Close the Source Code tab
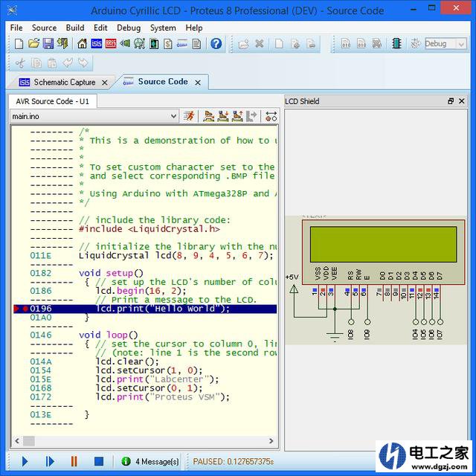Screen dimensions: 476x476 coord(198,83)
